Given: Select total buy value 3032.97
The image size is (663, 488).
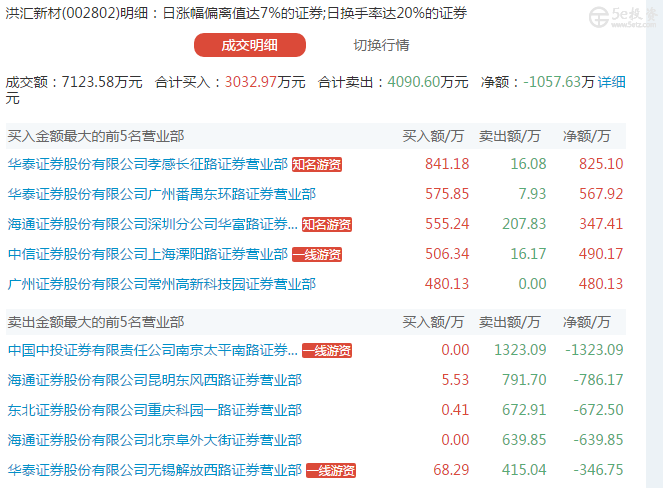Looking at the screenshot, I should pos(251,82).
